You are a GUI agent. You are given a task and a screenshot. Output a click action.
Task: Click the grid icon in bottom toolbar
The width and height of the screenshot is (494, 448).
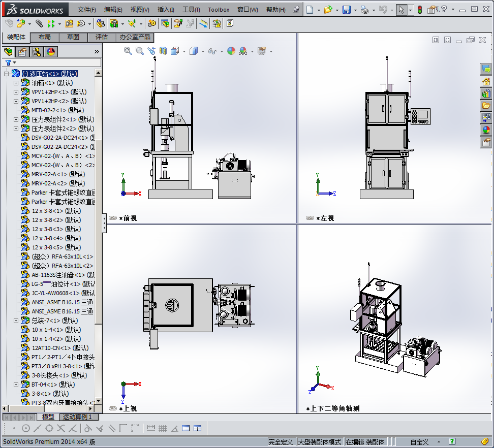click(163, 428)
